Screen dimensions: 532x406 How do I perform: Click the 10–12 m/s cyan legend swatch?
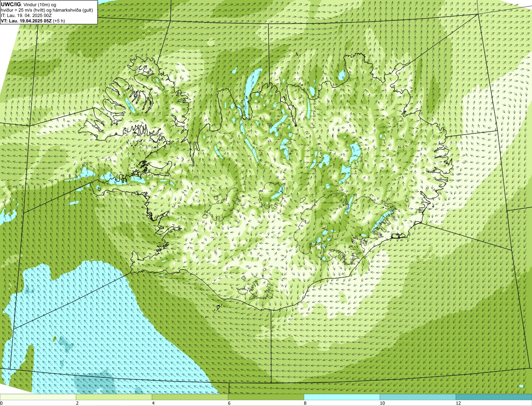(x=418, y=397)
